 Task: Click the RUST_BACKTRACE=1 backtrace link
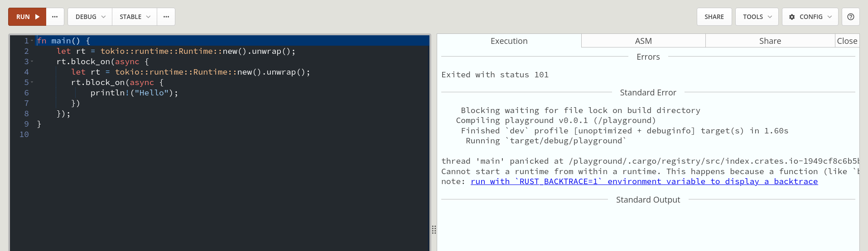pos(644,181)
